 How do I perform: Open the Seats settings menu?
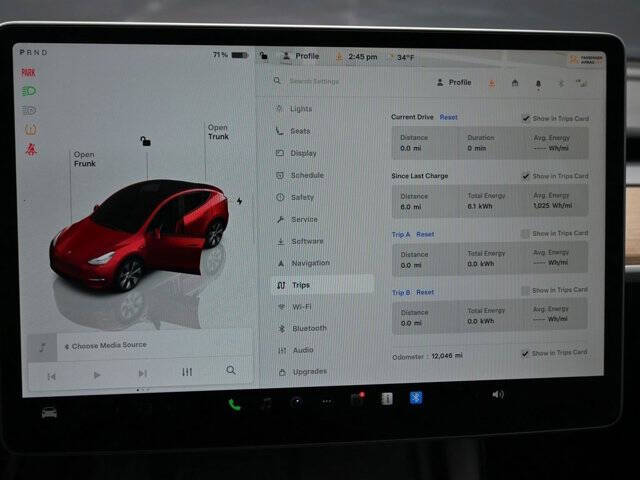[293, 131]
